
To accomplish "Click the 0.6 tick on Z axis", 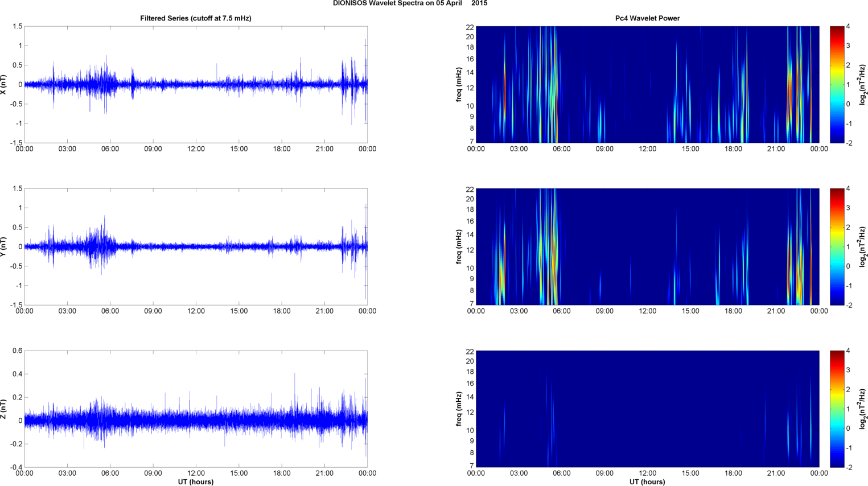I will click(x=17, y=351).
